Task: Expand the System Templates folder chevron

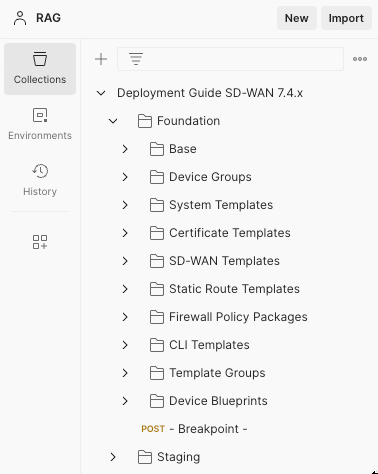Action: coord(125,205)
